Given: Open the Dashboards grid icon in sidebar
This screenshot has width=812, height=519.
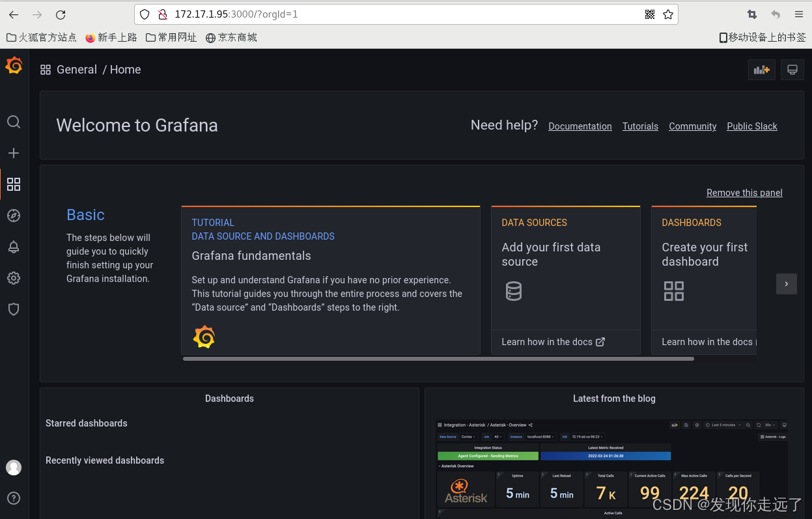Looking at the screenshot, I should click(14, 184).
